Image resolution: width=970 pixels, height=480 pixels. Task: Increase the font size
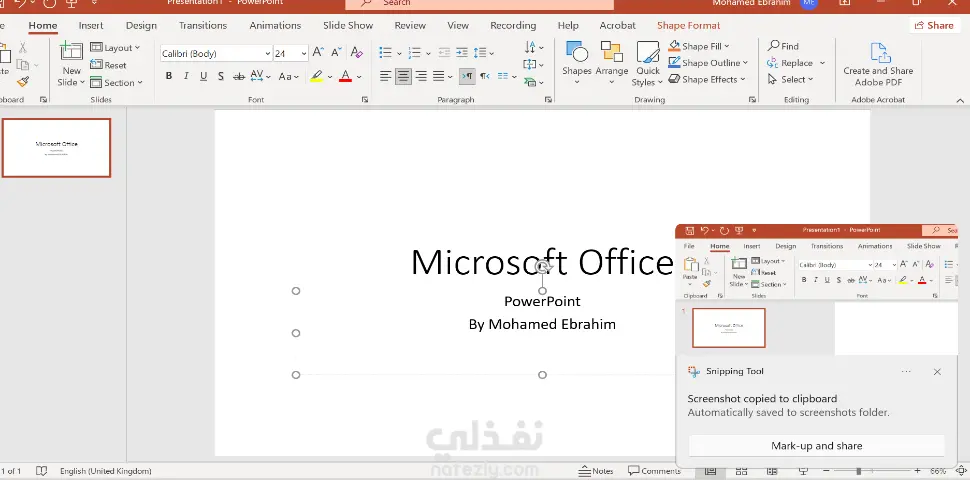[318, 53]
